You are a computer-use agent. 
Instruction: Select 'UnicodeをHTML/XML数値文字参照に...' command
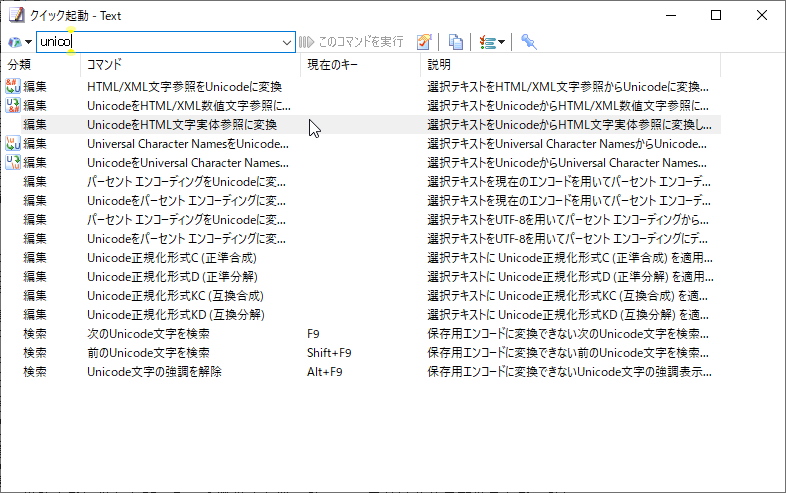189,106
